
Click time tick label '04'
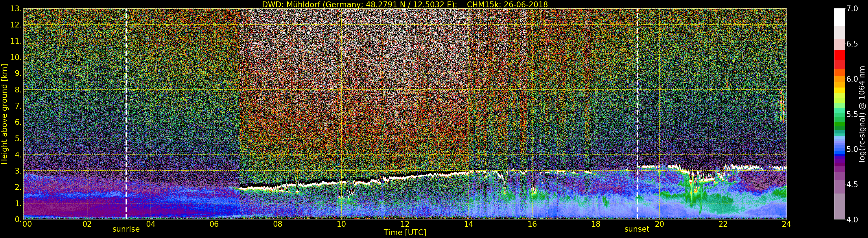point(151,224)
